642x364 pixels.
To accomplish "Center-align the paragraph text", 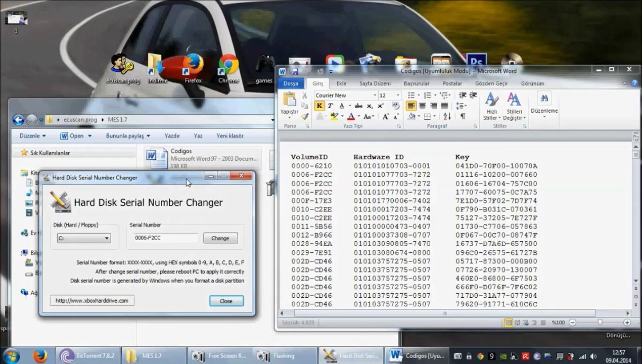I will point(422,106).
